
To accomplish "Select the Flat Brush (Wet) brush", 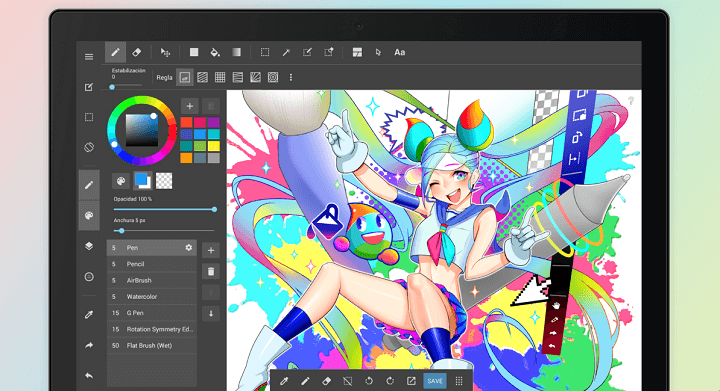I will coord(152,346).
